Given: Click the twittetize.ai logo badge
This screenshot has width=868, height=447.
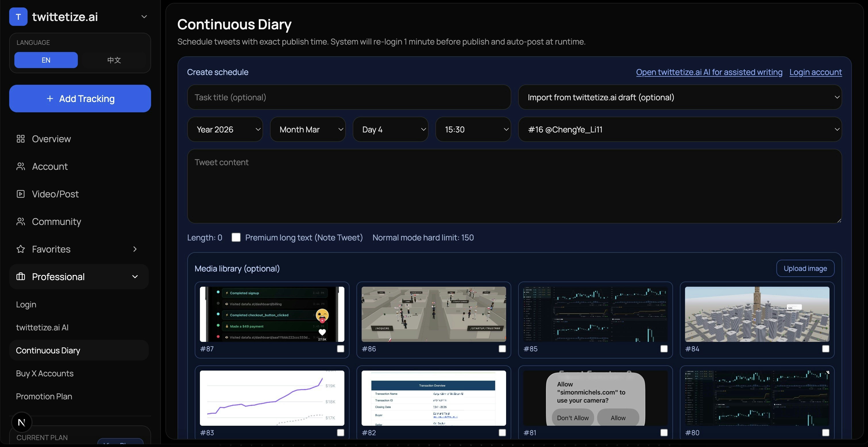Looking at the screenshot, I should pyautogui.click(x=18, y=16).
